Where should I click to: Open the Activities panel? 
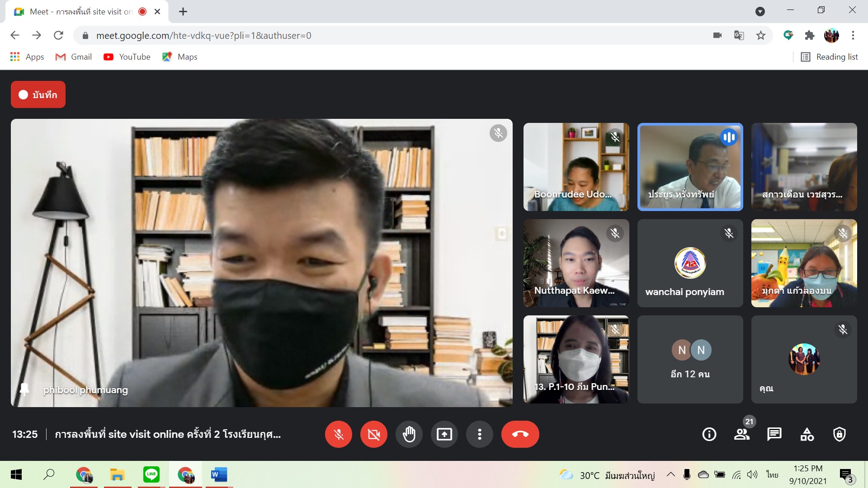pyautogui.click(x=807, y=434)
